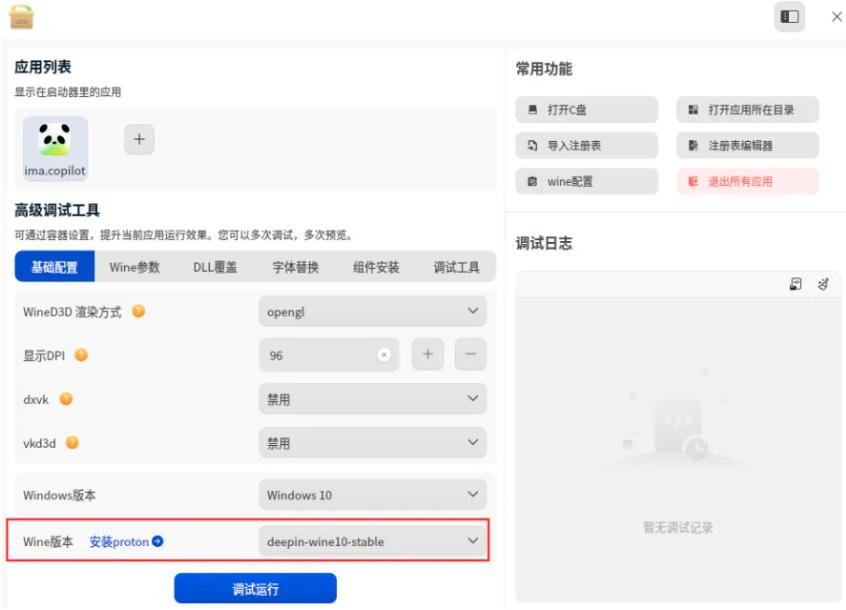Image resolution: width=846 pixels, height=610 pixels.
Task: Toggle the panel switcher near the close button
Action: tap(789, 16)
